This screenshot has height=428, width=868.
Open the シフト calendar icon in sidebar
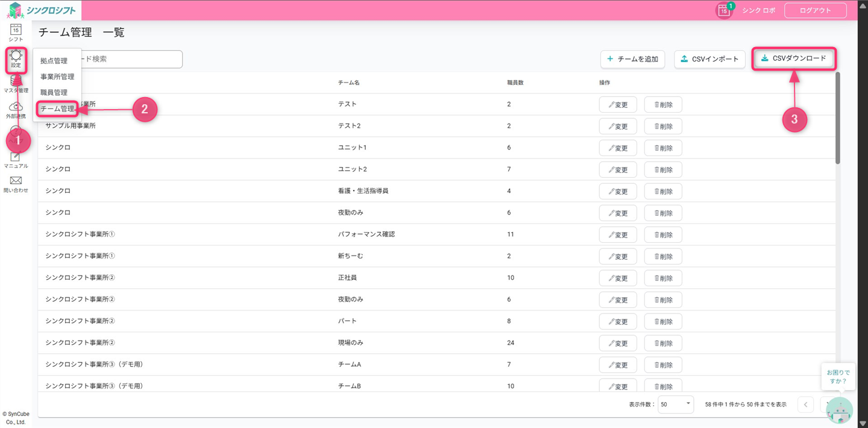tap(16, 32)
